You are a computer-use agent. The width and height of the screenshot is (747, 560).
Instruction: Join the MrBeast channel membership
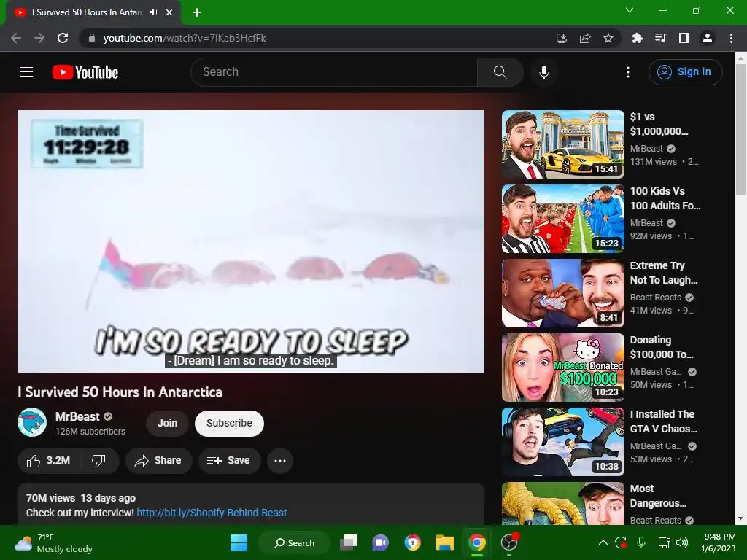coord(167,423)
